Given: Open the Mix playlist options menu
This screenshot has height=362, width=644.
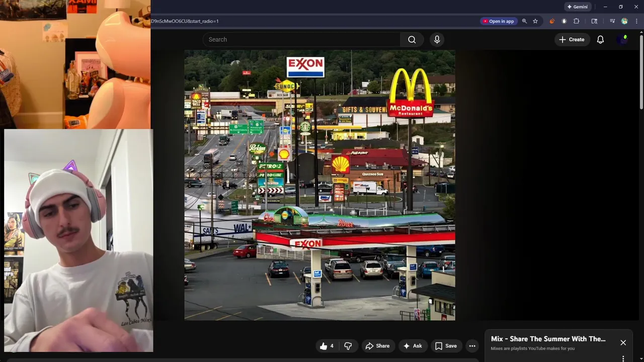Looking at the screenshot, I should coord(623,358).
